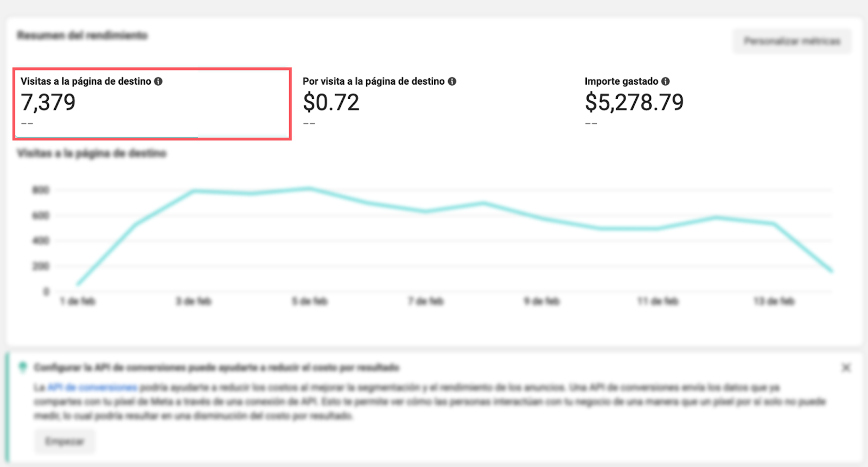Click the 1 de feb axis label
The width and height of the screenshot is (868, 467).
[77, 301]
